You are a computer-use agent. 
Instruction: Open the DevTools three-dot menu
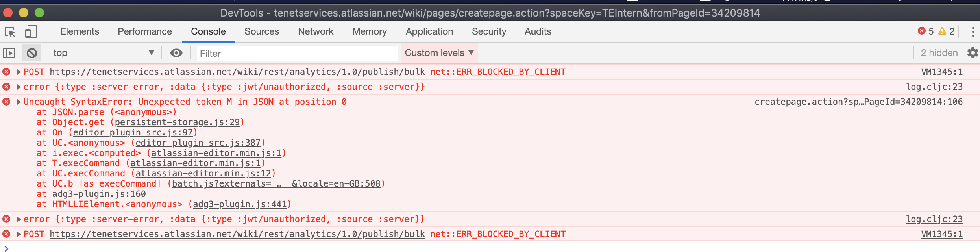973,31
